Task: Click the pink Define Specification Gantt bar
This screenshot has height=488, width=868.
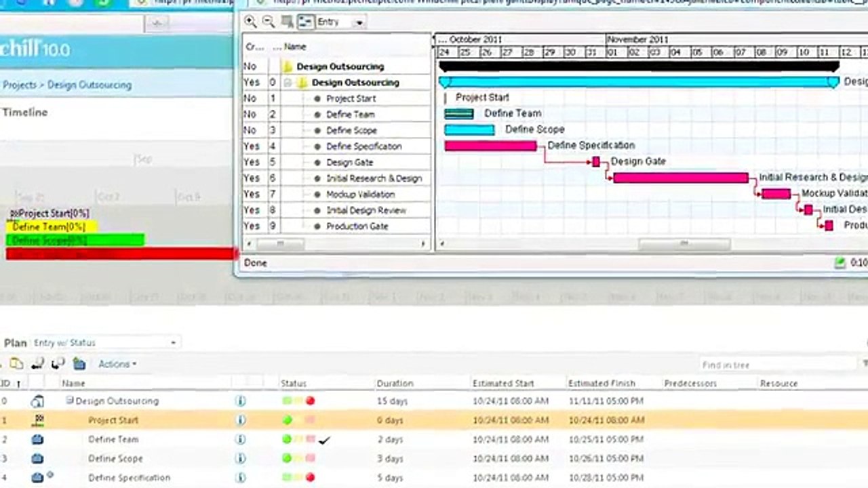Action: (490, 146)
